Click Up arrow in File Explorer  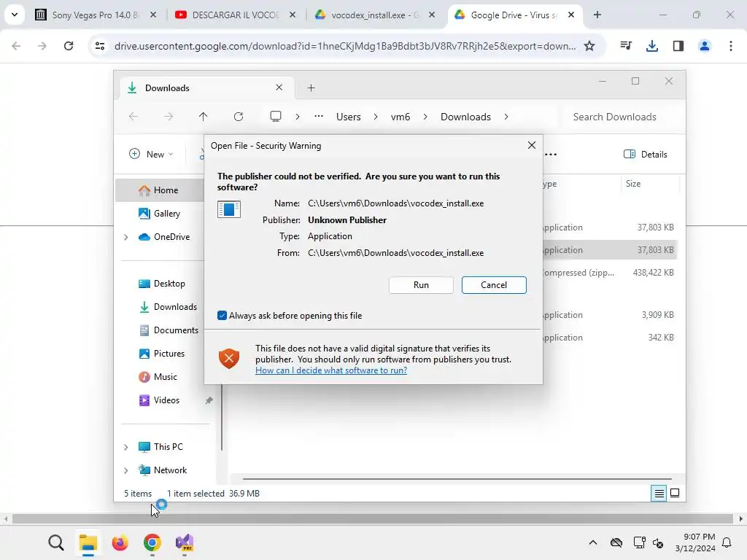coord(203,117)
